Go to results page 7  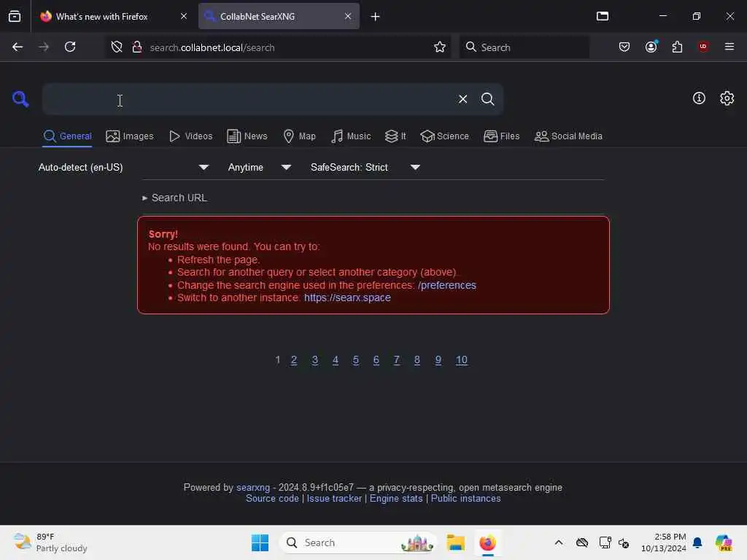tap(396, 360)
